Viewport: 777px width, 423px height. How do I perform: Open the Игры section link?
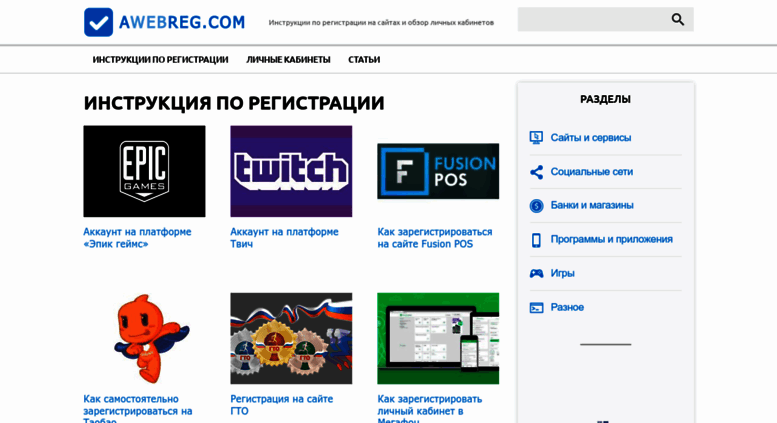pyautogui.click(x=562, y=273)
